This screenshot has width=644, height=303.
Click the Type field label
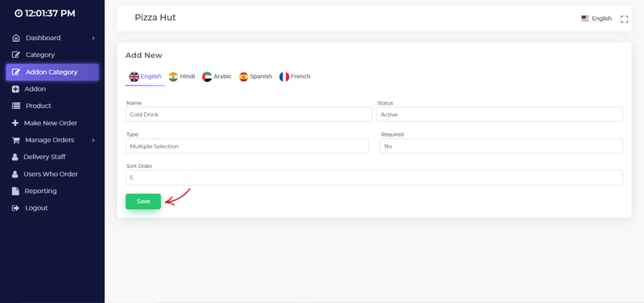[x=132, y=134]
